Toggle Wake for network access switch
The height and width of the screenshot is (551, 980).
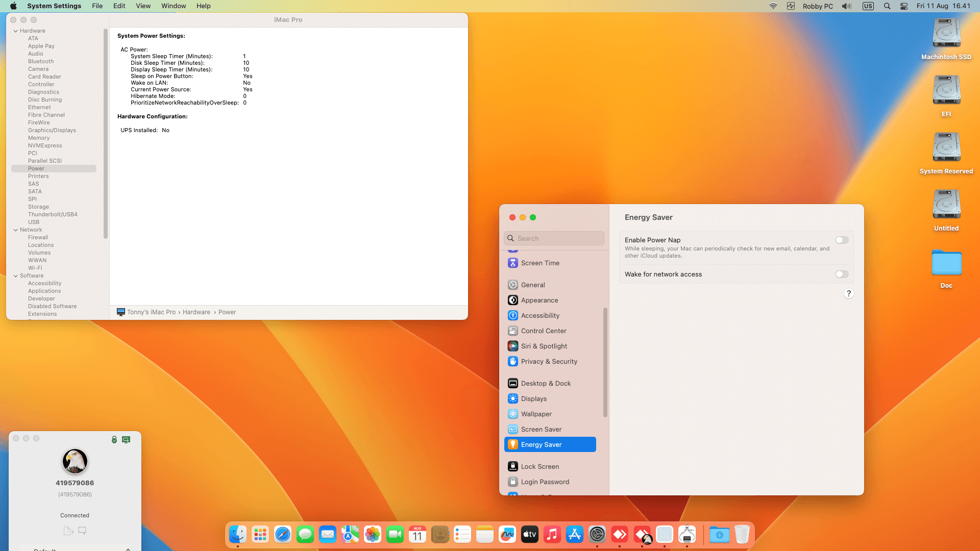pyautogui.click(x=842, y=274)
